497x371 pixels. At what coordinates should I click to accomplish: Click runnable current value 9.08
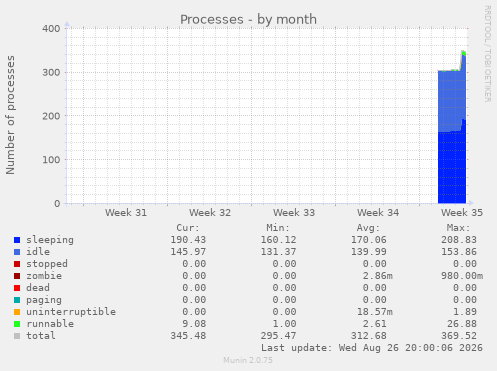[194, 324]
